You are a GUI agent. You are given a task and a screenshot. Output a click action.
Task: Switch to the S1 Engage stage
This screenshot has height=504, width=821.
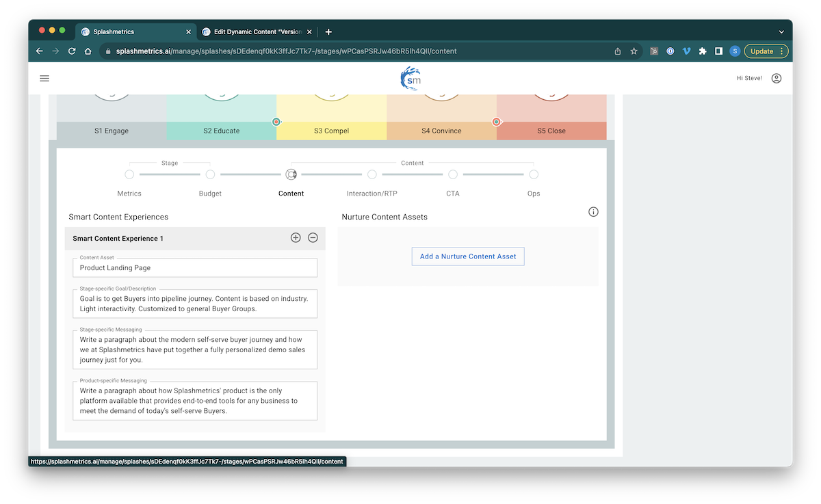[112, 131]
